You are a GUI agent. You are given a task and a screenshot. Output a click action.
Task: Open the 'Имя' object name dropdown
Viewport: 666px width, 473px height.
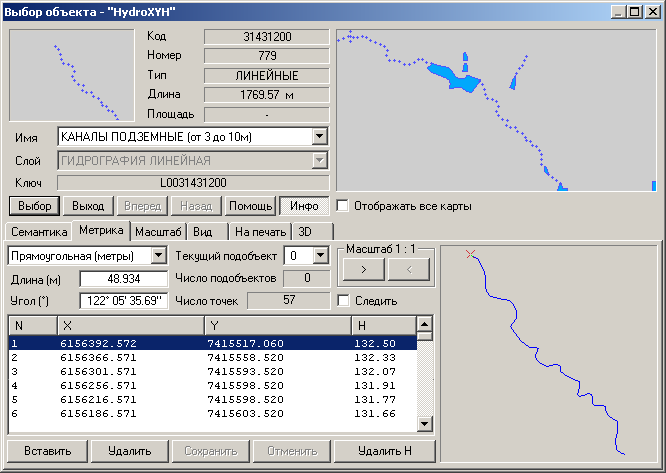point(319,136)
